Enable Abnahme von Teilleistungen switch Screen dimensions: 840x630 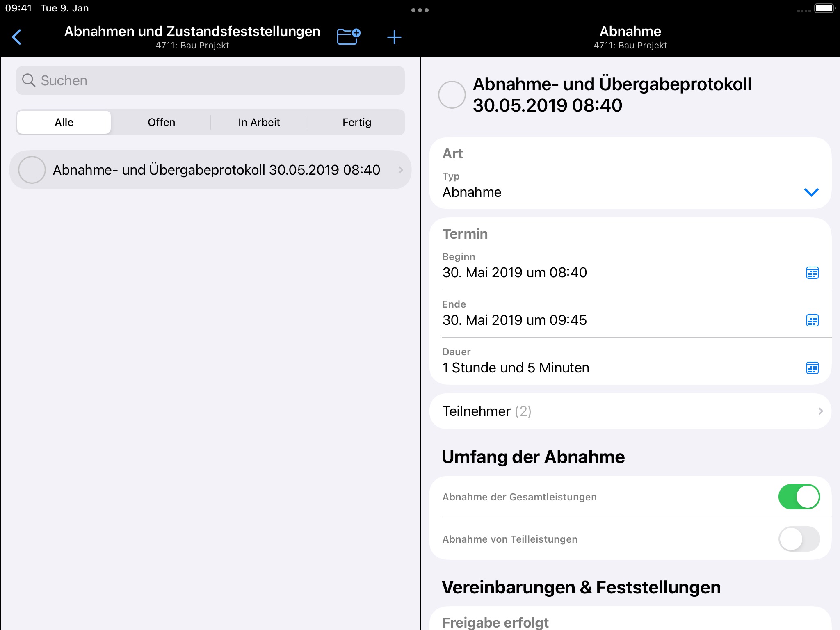click(799, 539)
